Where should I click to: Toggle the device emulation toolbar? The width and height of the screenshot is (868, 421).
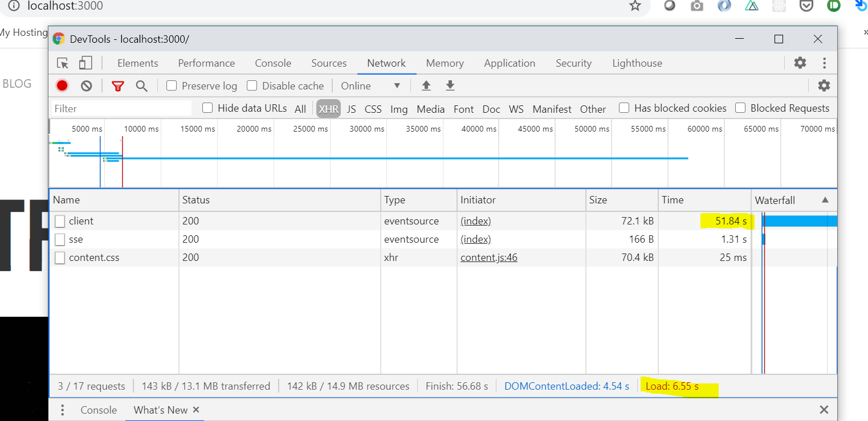(85, 63)
